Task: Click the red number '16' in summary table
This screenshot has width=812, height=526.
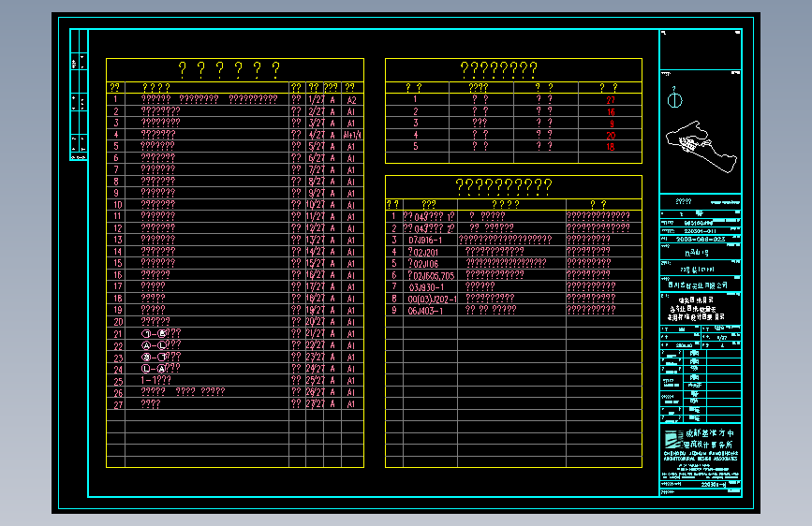Action: click(x=611, y=111)
